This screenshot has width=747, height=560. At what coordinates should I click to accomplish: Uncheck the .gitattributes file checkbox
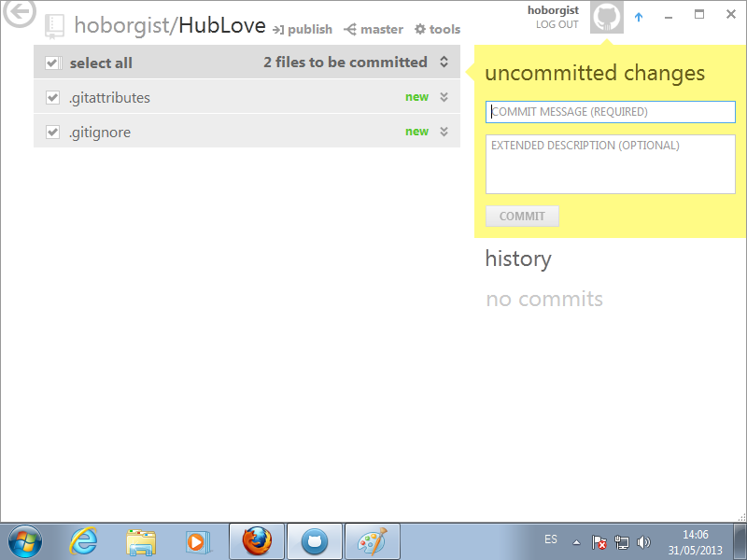click(52, 98)
